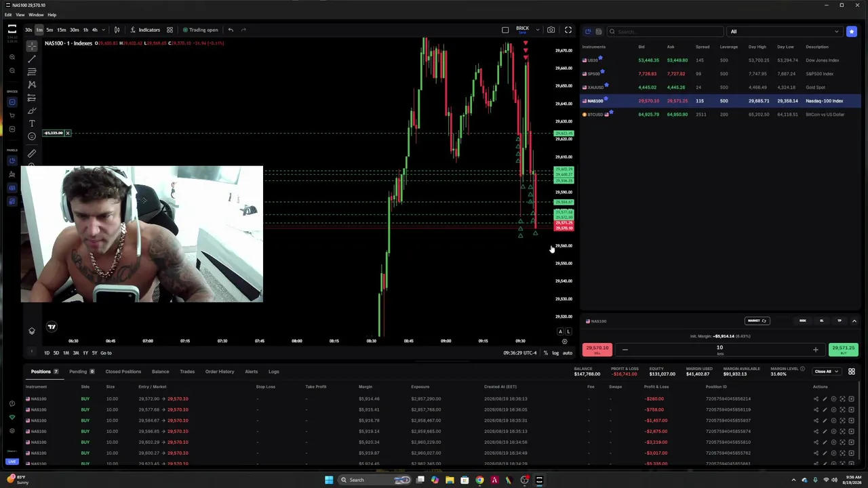The width and height of the screenshot is (868, 488).
Task: Switch to the Closed Positions tab
Action: [123, 371]
